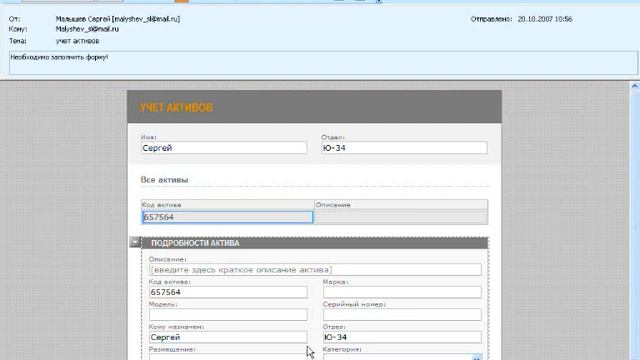Click the УЧЕТ АКТИВОВ form title
The height and width of the screenshot is (360, 640).
point(176,107)
